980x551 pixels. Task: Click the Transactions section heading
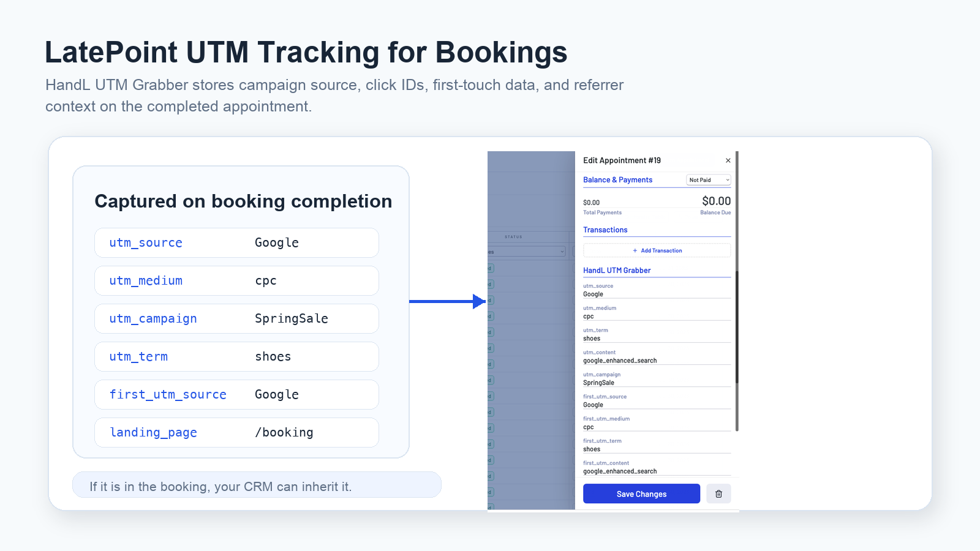[x=605, y=230]
